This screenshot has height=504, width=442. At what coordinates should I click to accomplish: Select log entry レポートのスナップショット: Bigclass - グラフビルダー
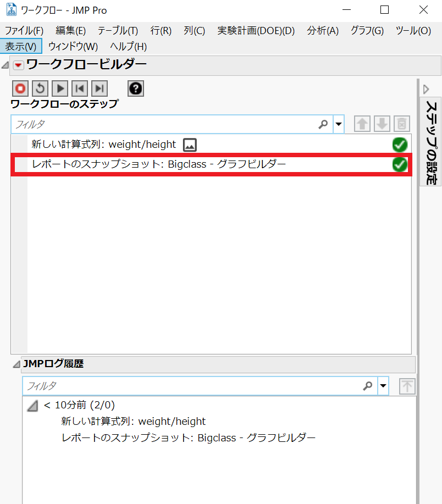(189, 438)
